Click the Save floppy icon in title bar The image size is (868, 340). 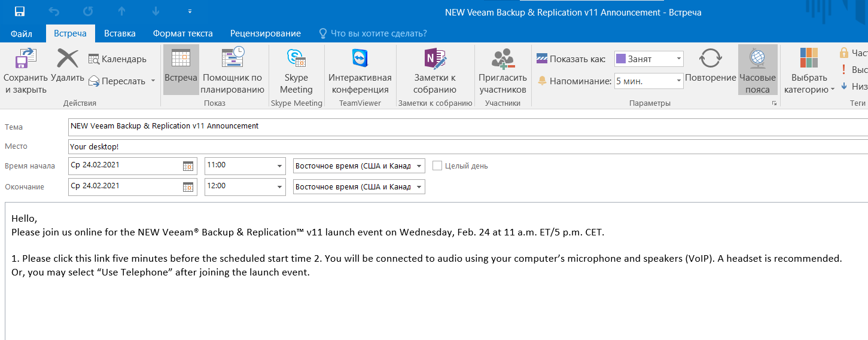coord(19,11)
